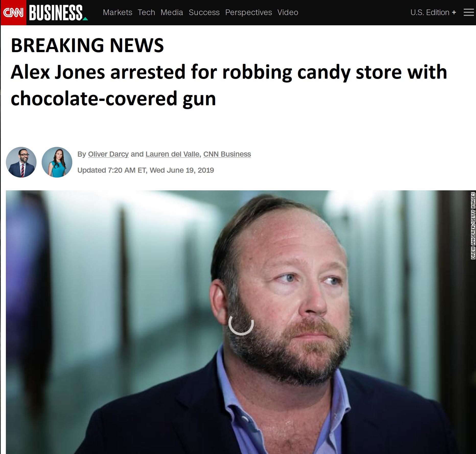The height and width of the screenshot is (454, 476).
Task: Click the plus sign beside U.S. Edition
Action: [454, 13]
